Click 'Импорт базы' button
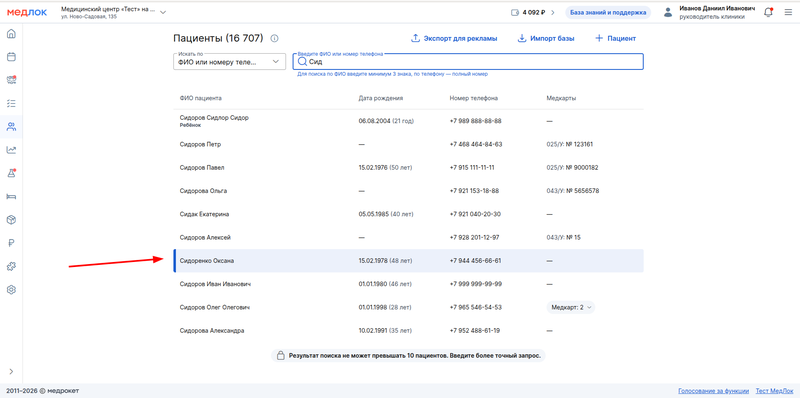 pos(546,38)
